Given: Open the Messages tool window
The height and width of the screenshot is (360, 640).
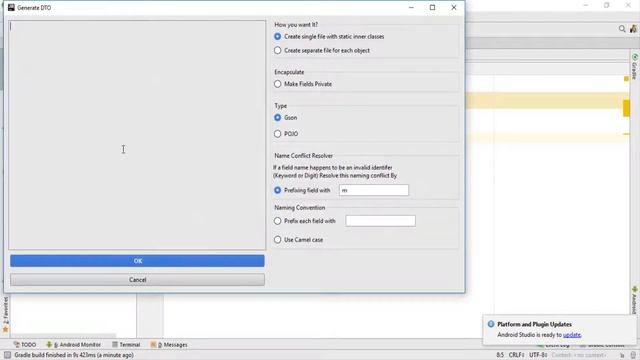Looking at the screenshot, I should (x=169, y=344).
